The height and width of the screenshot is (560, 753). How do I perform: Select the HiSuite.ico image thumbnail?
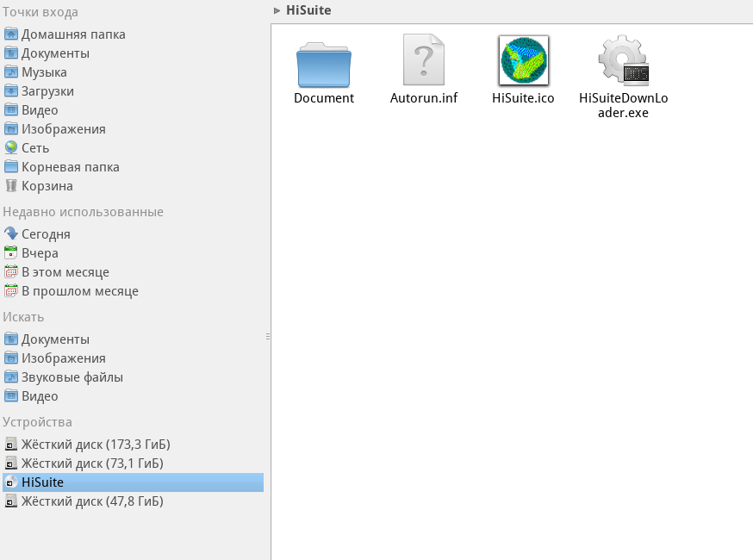524,60
